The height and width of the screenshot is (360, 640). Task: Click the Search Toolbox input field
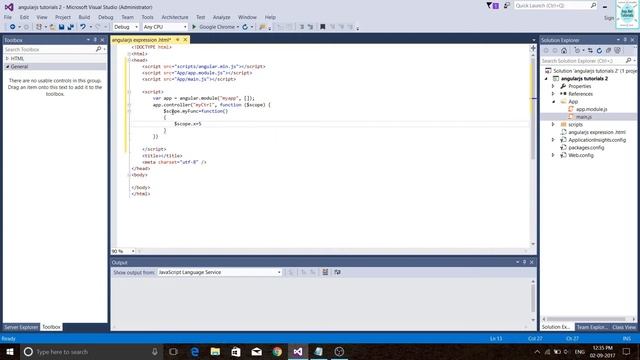[49, 49]
